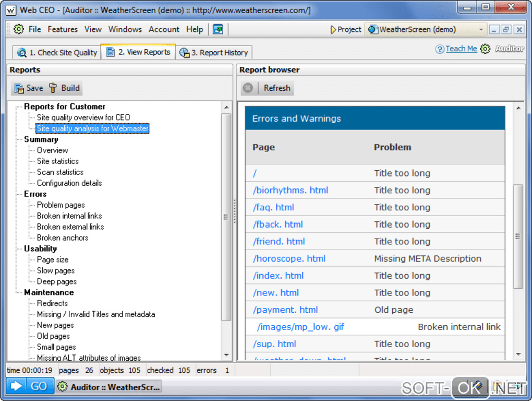Open Scan statistics report
Image resolution: width=532 pixels, height=401 pixels.
tap(60, 172)
